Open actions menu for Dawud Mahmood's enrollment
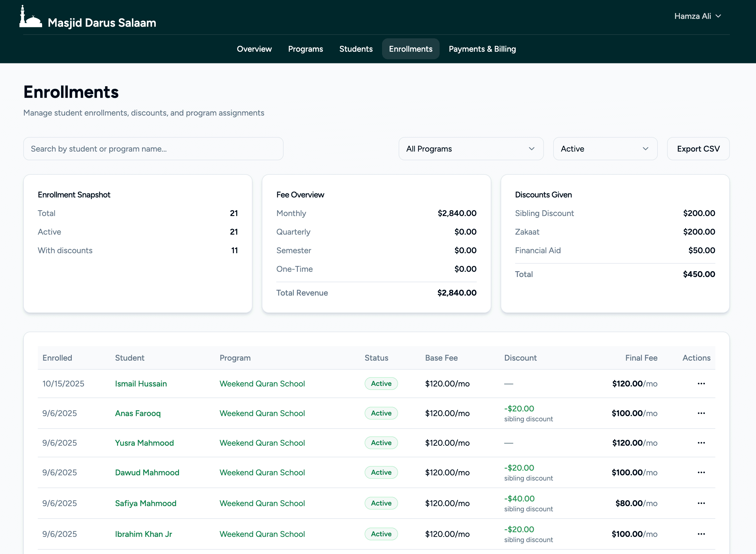 [x=701, y=472]
